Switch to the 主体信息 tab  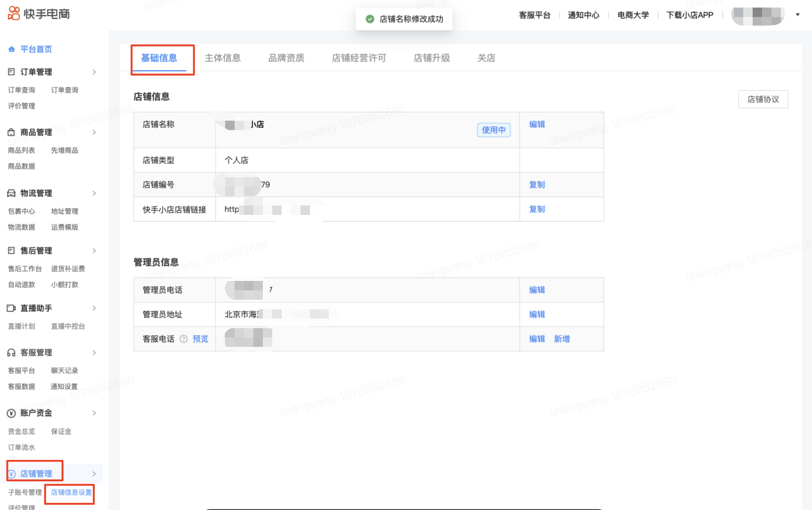point(222,58)
